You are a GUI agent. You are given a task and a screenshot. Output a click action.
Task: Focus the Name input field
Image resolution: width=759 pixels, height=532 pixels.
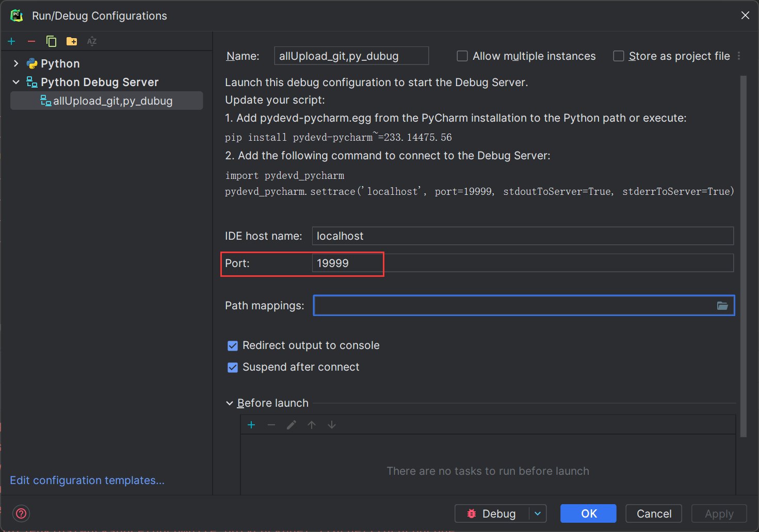[x=351, y=56]
